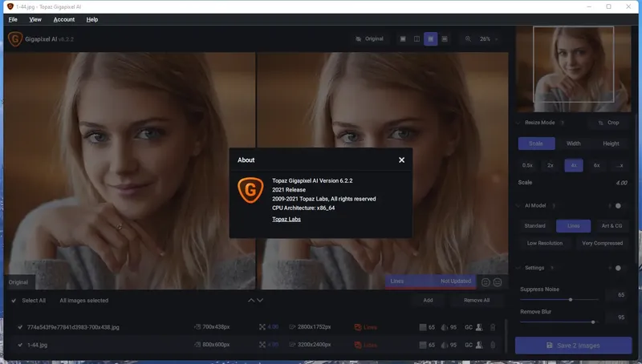Switch to single image view
Screen dimensions: 642x364
(403, 38)
